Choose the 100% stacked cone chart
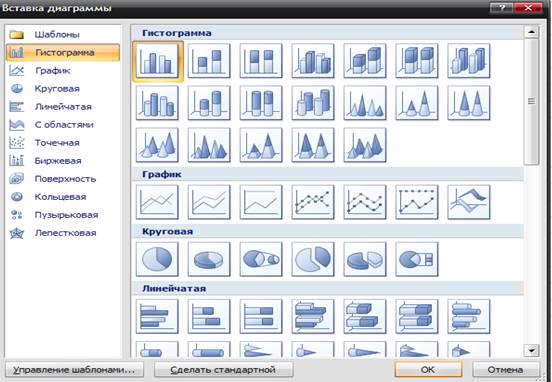 click(469, 103)
